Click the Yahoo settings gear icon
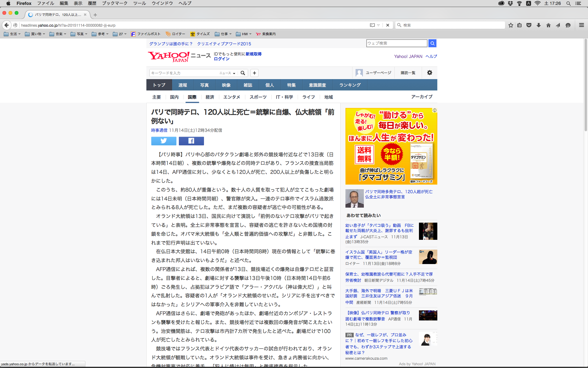Screen dimensions: 588x368 (430, 73)
